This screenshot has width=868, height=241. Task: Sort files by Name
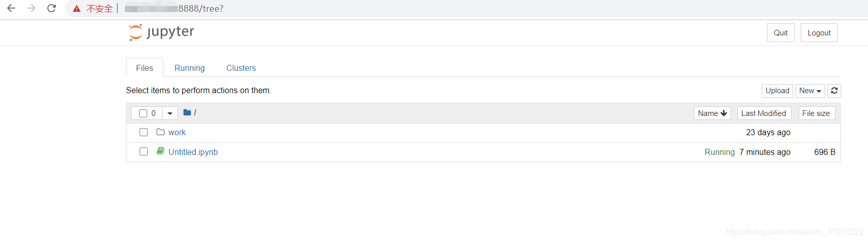(712, 113)
